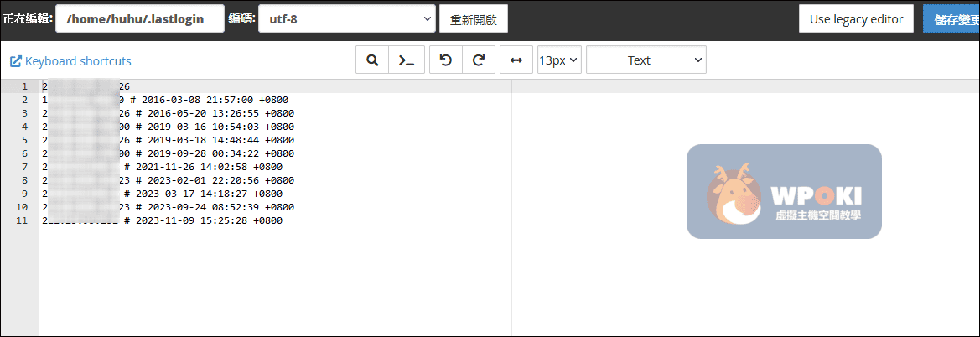This screenshot has height=337, width=980.
Task: Open the external link icon beside Keyboard shortcuts
Action: (16, 61)
